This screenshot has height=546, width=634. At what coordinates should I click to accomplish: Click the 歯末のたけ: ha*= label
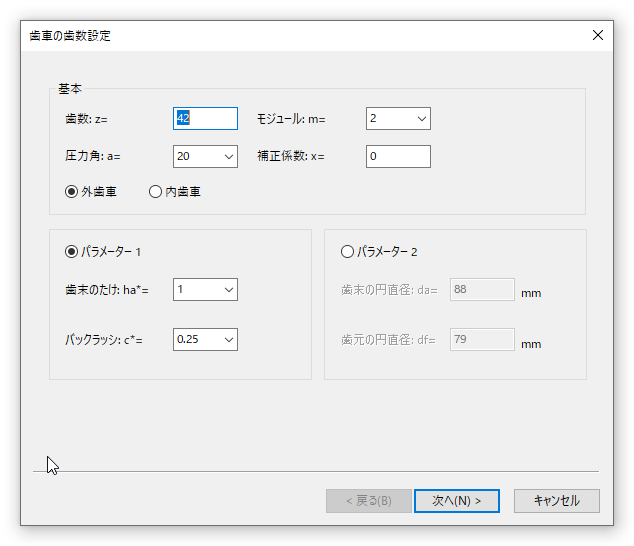point(107,290)
